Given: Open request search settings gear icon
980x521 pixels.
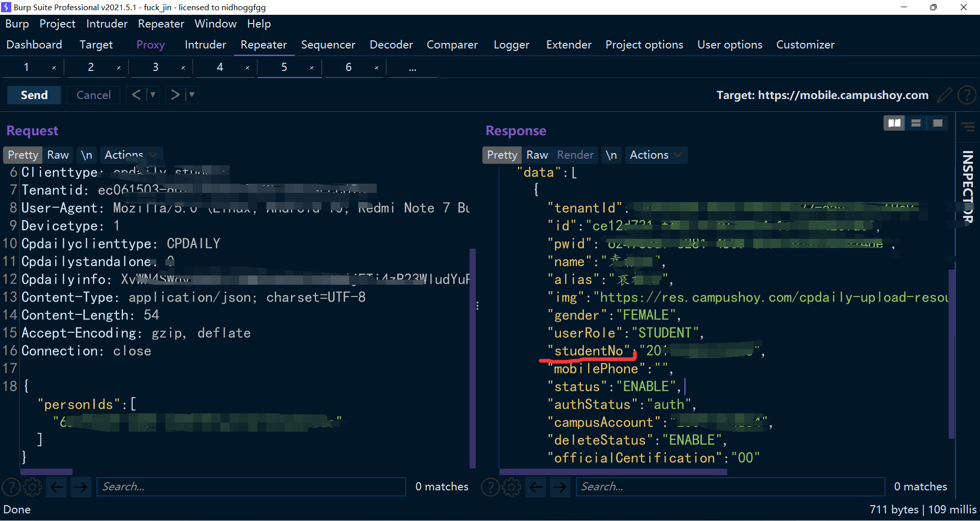Looking at the screenshot, I should coord(33,487).
